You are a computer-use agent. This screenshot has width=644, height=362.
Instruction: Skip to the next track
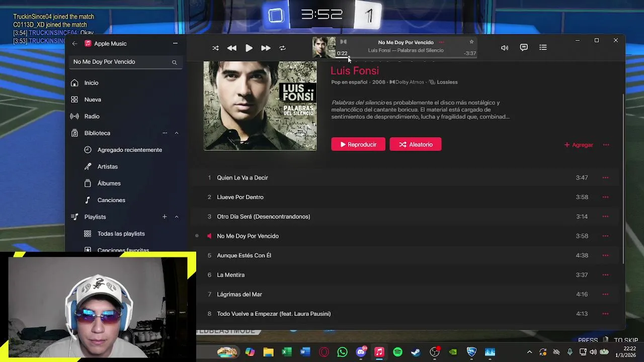point(266,48)
